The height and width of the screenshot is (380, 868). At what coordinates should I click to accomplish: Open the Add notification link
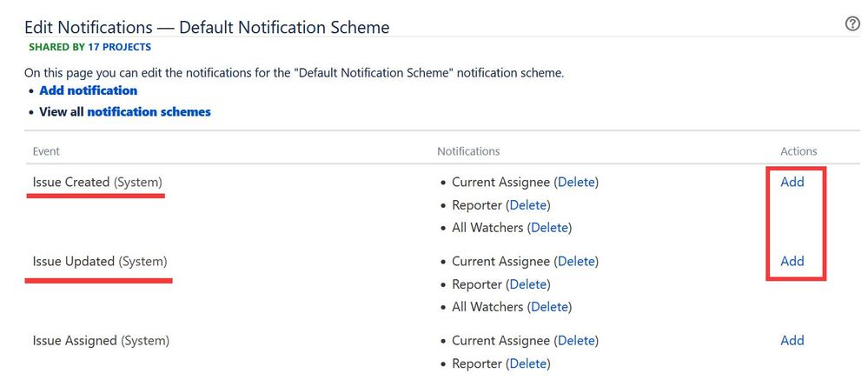[88, 90]
